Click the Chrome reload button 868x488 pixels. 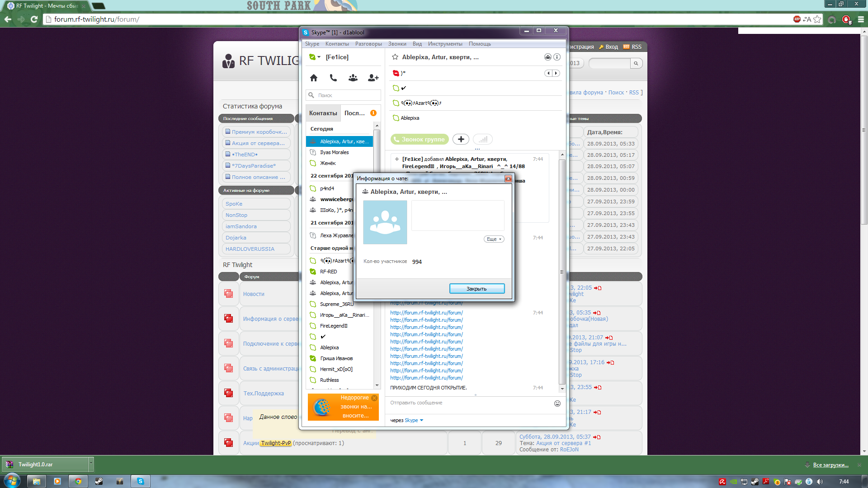[x=34, y=19]
